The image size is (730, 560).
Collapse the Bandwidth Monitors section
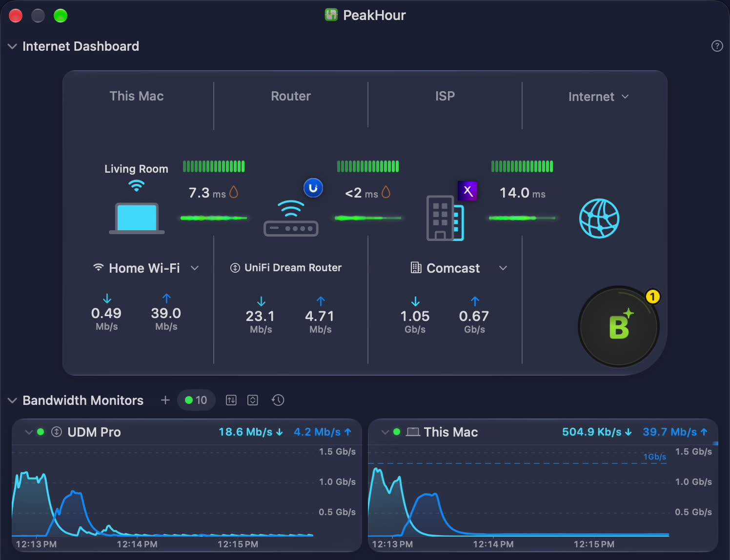click(x=12, y=400)
